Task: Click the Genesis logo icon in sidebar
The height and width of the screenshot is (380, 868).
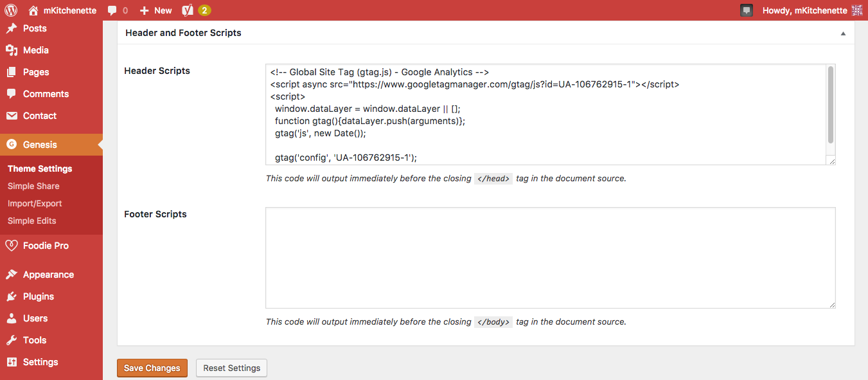Action: 11,145
